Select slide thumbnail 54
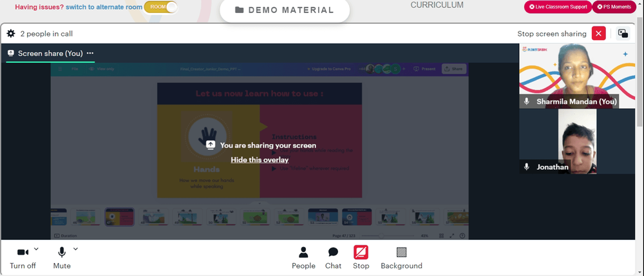 (357, 217)
